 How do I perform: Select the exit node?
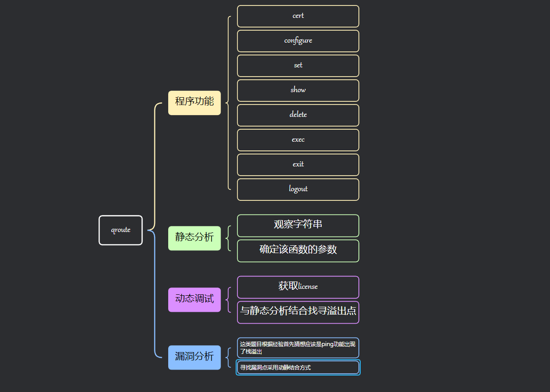coord(298,165)
